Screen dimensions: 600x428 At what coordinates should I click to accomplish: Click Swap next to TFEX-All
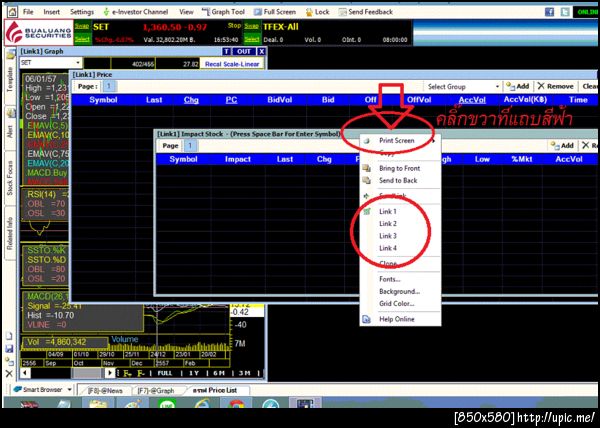coord(251,26)
